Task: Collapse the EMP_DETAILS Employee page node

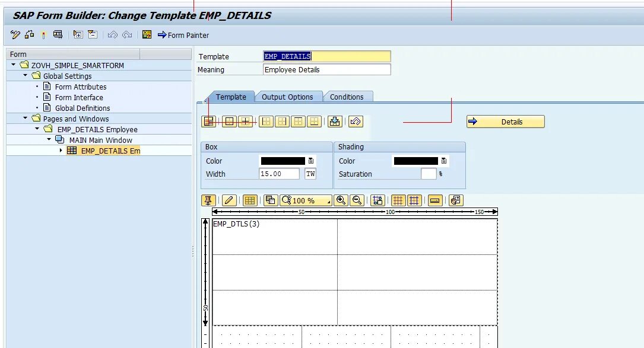Action: [x=37, y=129]
